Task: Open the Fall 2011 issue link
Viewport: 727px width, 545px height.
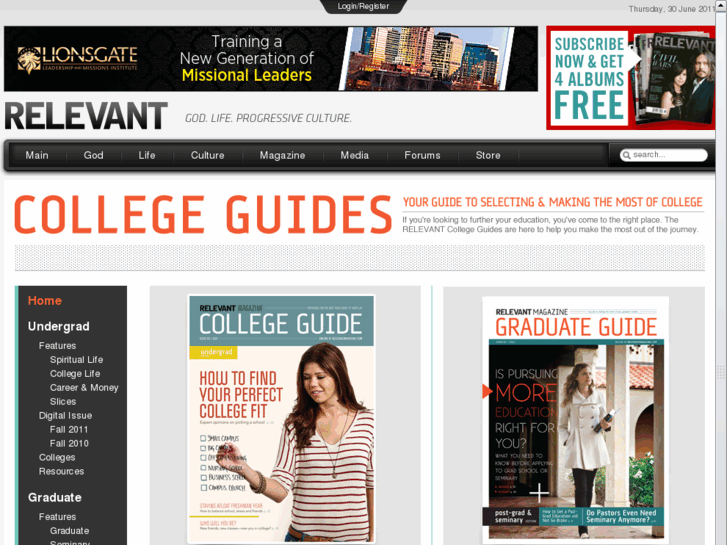Action: click(69, 430)
